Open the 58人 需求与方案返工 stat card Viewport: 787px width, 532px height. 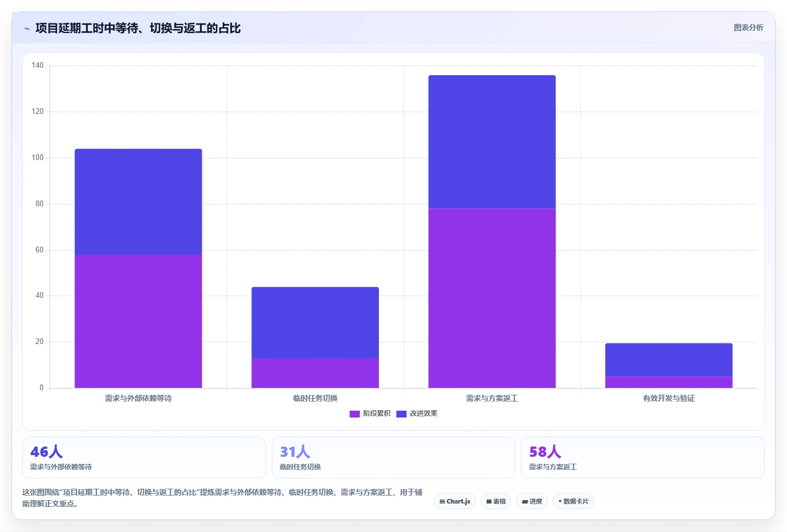tap(643, 457)
